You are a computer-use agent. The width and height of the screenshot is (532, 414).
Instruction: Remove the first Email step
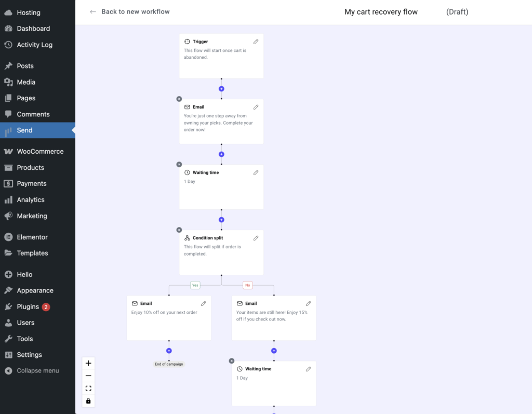[x=179, y=99]
